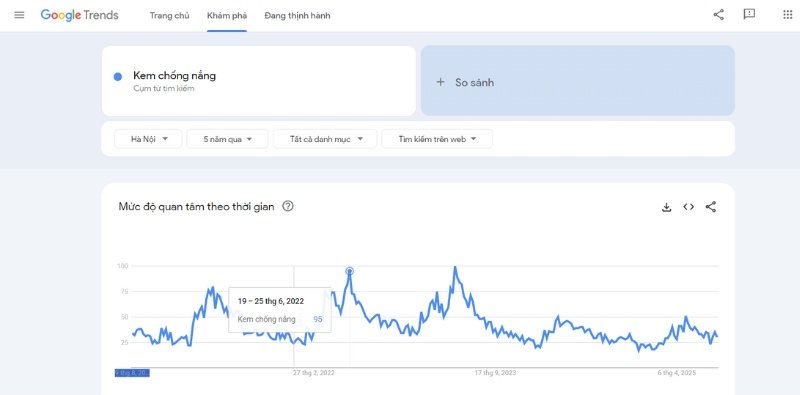Screen dimensions: 800x395
Task: Open Tìm kiếm trên web search type dropdown
Action: point(437,139)
